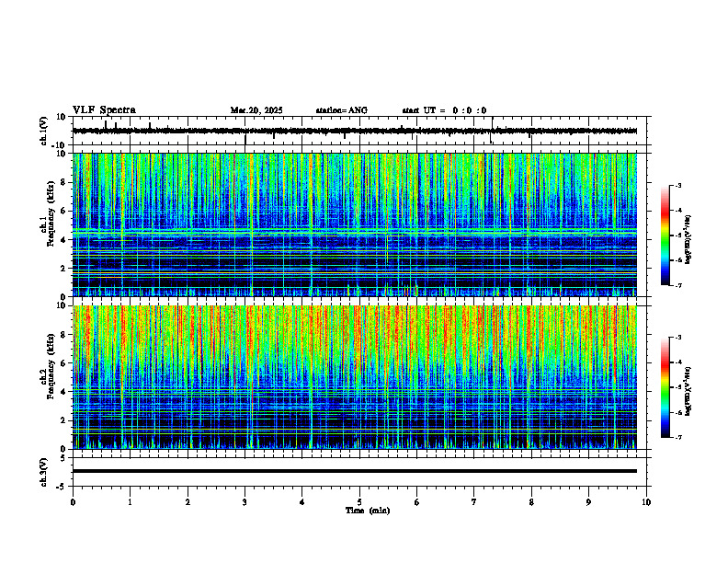Click the "start UT = 0:0:0" label

coord(444,110)
